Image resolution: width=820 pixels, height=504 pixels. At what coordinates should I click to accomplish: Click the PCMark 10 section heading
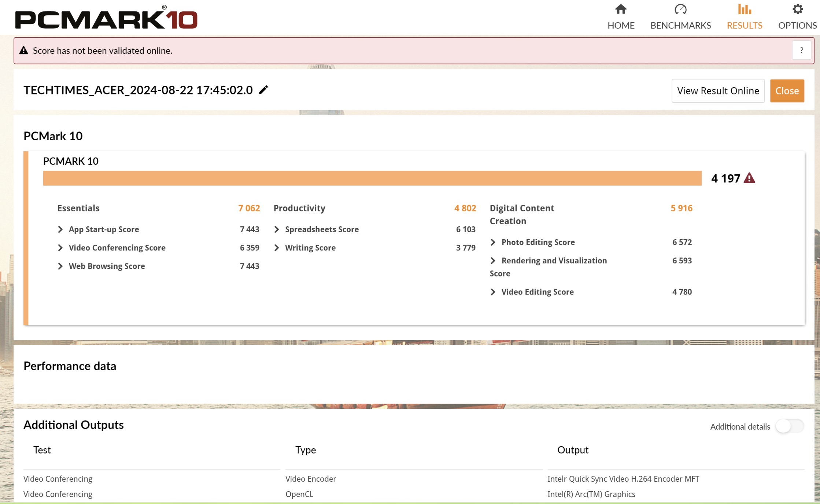(53, 136)
